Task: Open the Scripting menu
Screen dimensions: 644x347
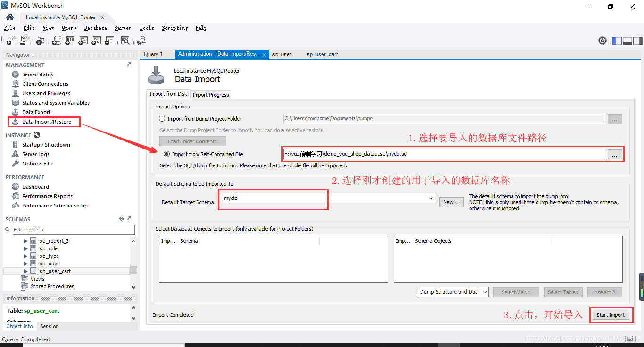Action: [174, 28]
